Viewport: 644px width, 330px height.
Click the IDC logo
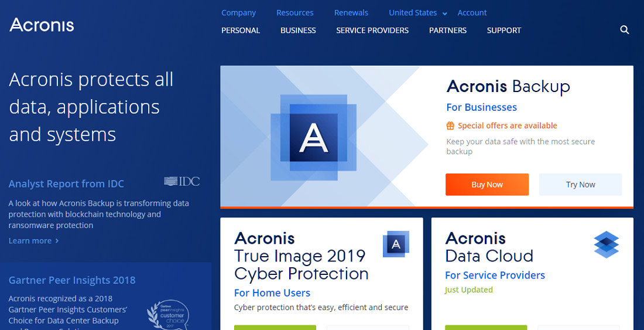[x=181, y=181]
